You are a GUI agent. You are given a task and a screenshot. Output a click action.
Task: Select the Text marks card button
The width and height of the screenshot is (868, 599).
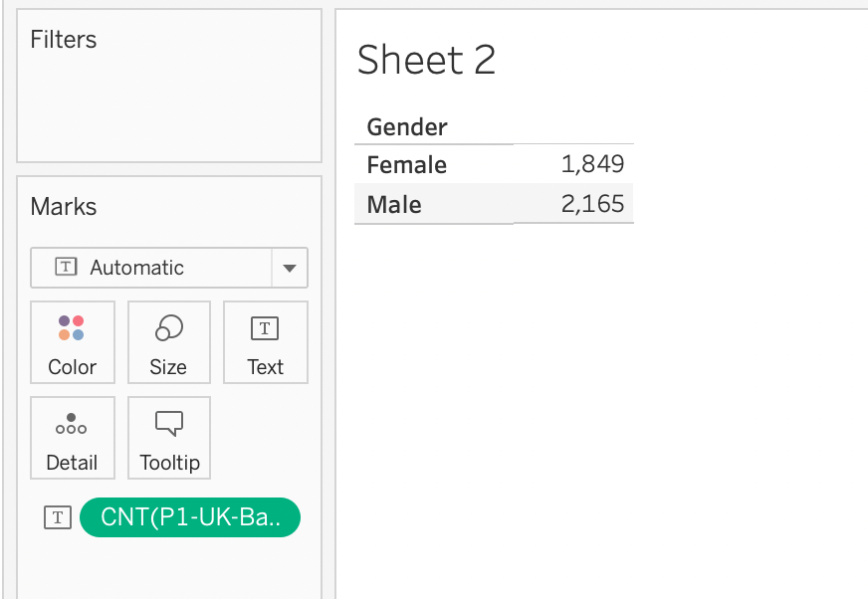265,342
